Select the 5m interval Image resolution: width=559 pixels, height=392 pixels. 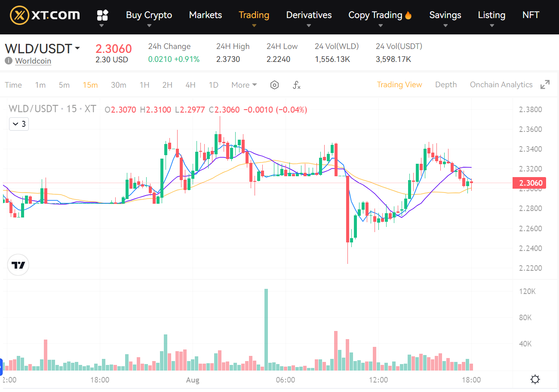point(64,85)
